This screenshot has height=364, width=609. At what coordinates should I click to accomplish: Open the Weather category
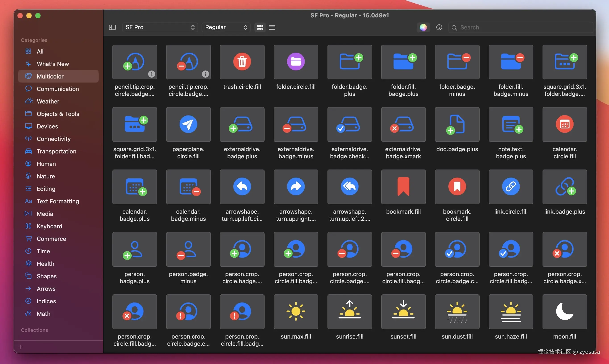(x=48, y=101)
